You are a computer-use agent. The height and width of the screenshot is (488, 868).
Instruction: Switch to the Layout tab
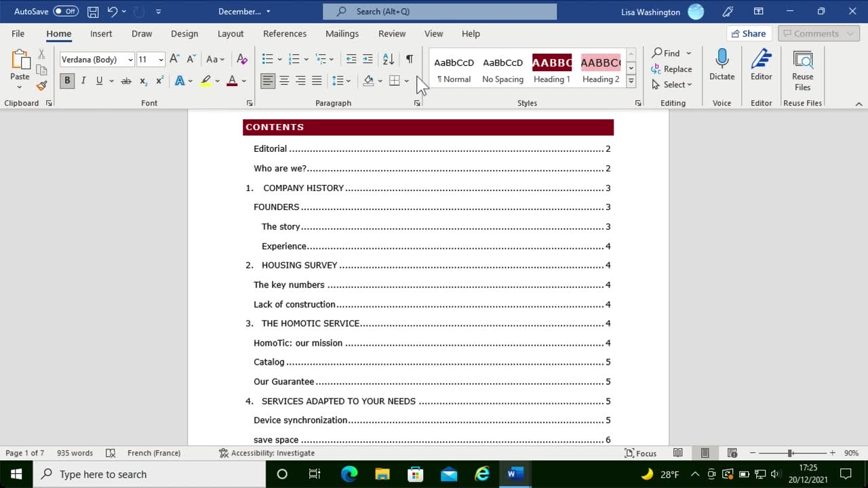point(230,33)
